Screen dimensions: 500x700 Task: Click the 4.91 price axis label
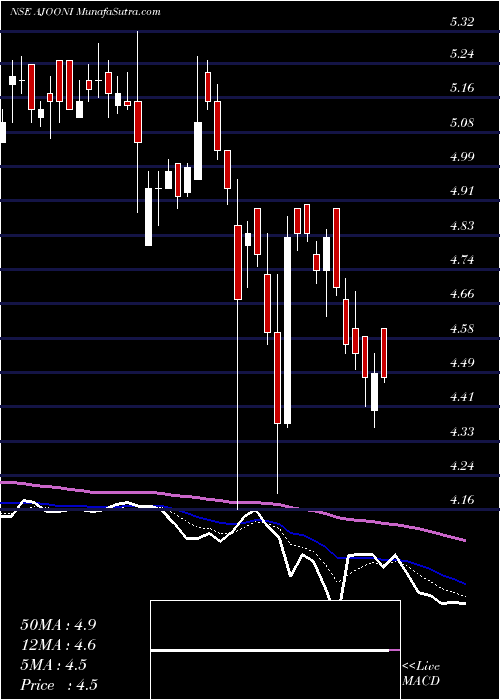(x=461, y=191)
